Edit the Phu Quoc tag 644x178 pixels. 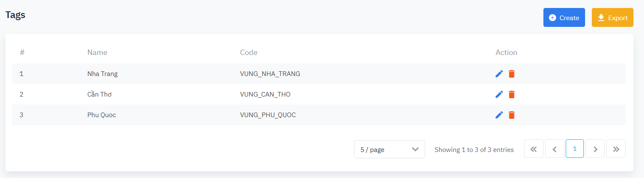pos(499,115)
